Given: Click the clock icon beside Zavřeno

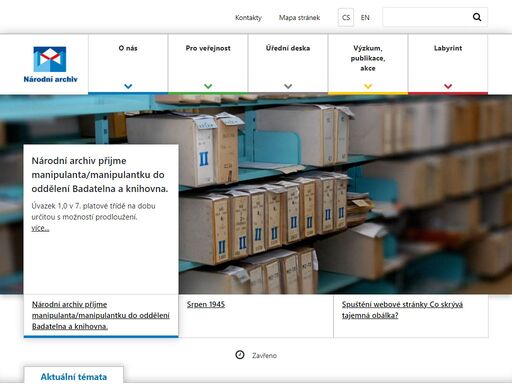Looking at the screenshot, I should click(240, 355).
